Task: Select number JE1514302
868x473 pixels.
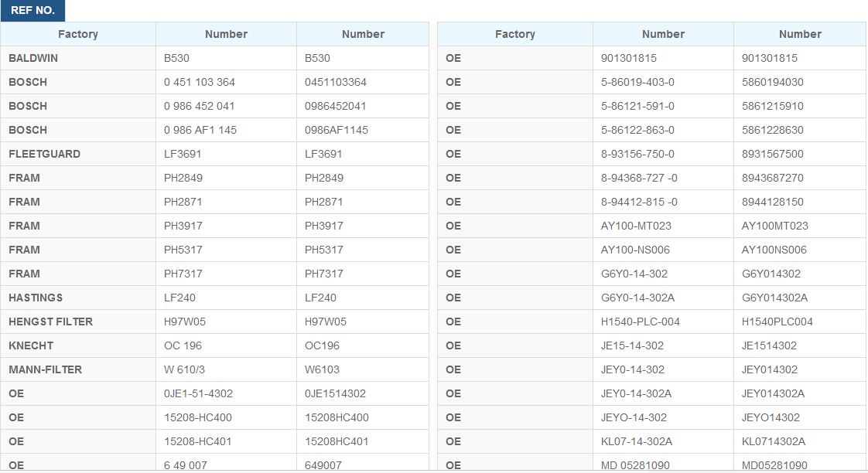Action: (770, 345)
